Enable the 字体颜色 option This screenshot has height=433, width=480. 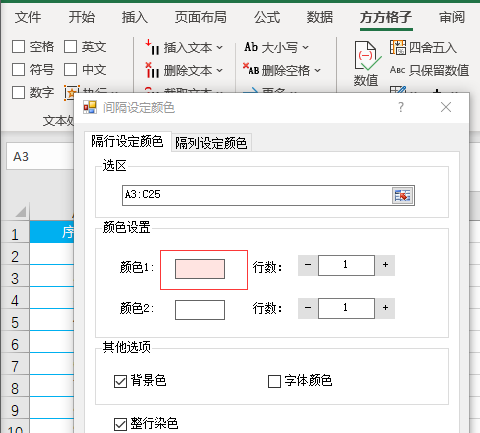(274, 381)
